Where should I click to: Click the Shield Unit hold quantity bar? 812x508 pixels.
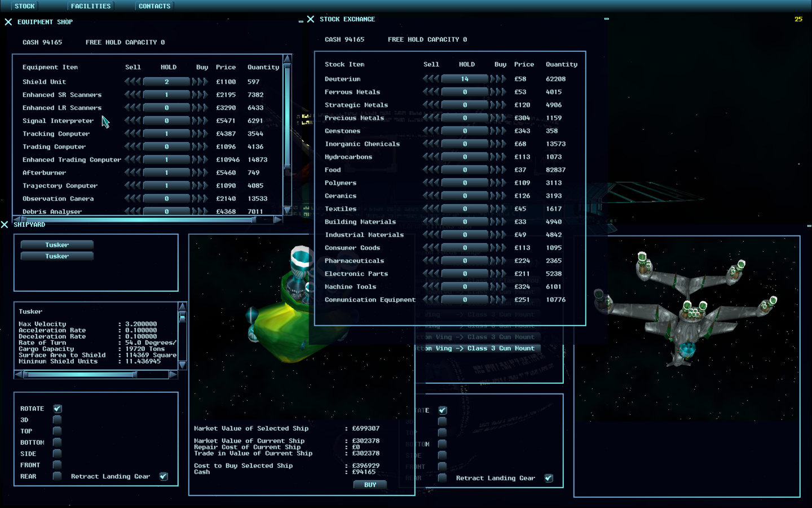point(166,82)
